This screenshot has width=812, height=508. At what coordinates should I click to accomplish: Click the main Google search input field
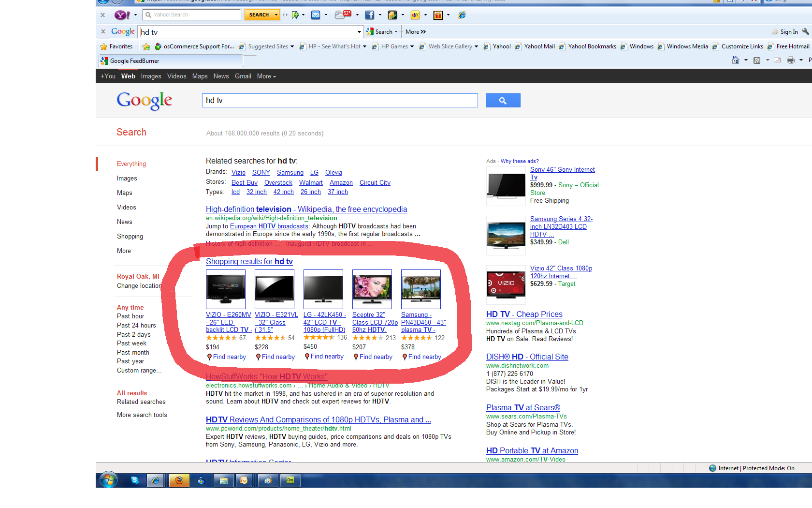pos(339,101)
